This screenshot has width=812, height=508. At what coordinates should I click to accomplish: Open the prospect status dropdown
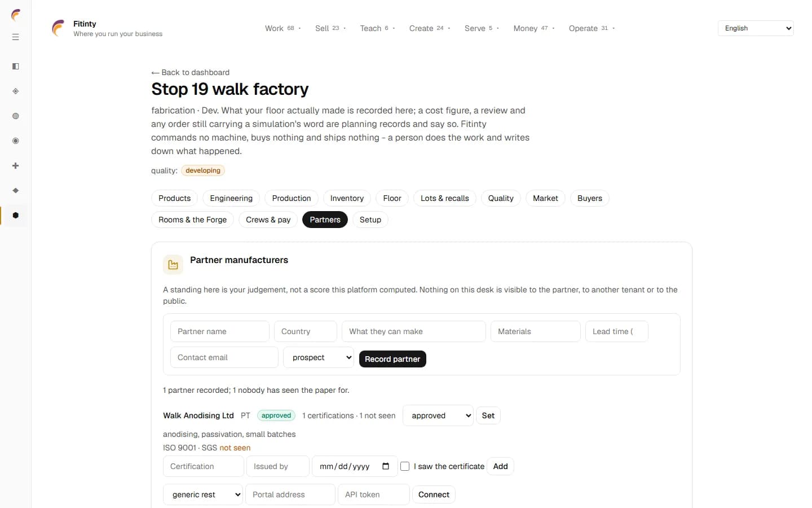(x=319, y=357)
